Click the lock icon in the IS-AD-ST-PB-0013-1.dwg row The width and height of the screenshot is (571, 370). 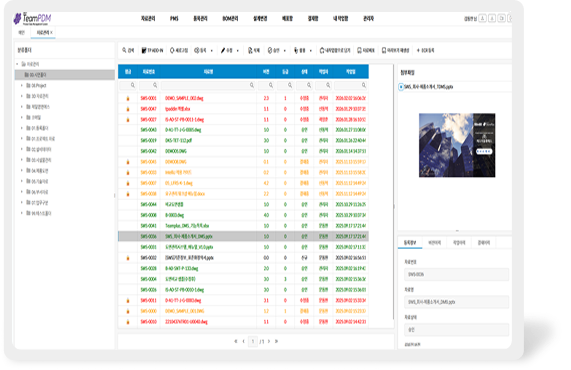(128, 119)
